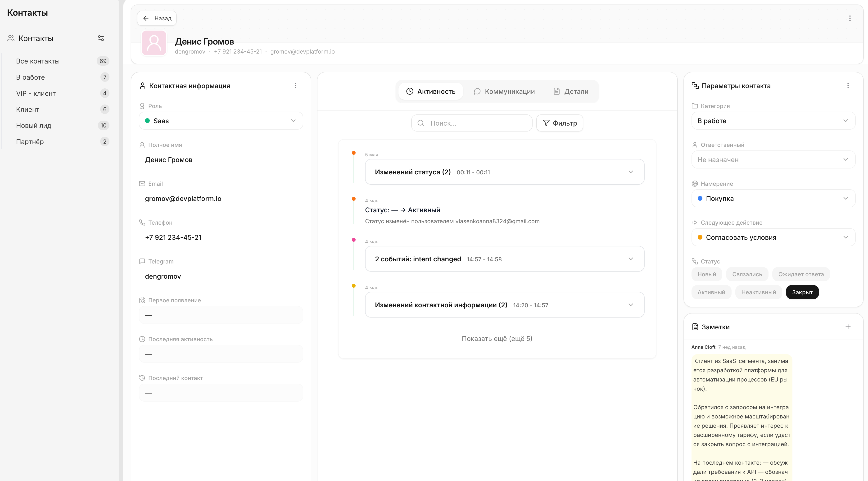Click the search magnifier icon
This screenshot has height=481, width=868.
coord(420,123)
